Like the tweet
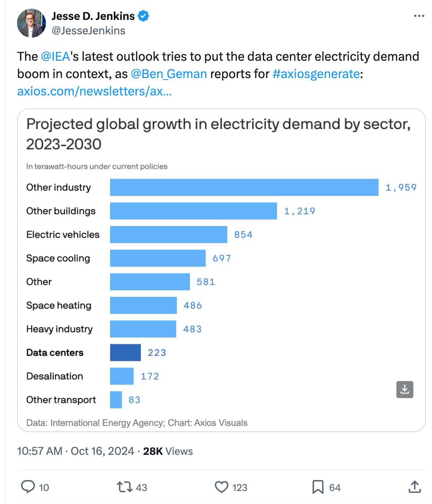The width and height of the screenshot is (432, 504). coord(222,487)
